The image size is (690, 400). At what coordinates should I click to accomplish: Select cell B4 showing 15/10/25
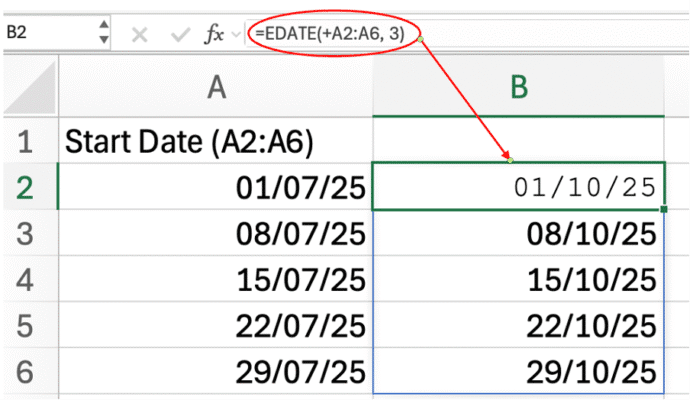point(519,280)
